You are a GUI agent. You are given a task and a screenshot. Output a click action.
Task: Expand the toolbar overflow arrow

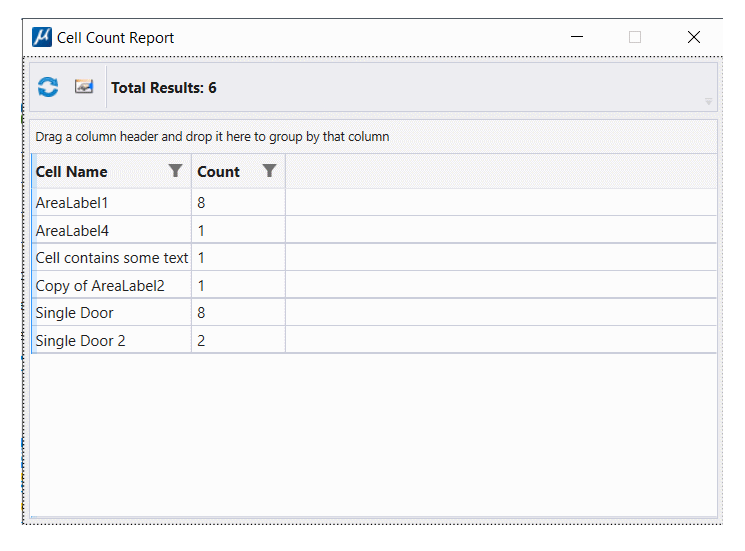pos(708,102)
